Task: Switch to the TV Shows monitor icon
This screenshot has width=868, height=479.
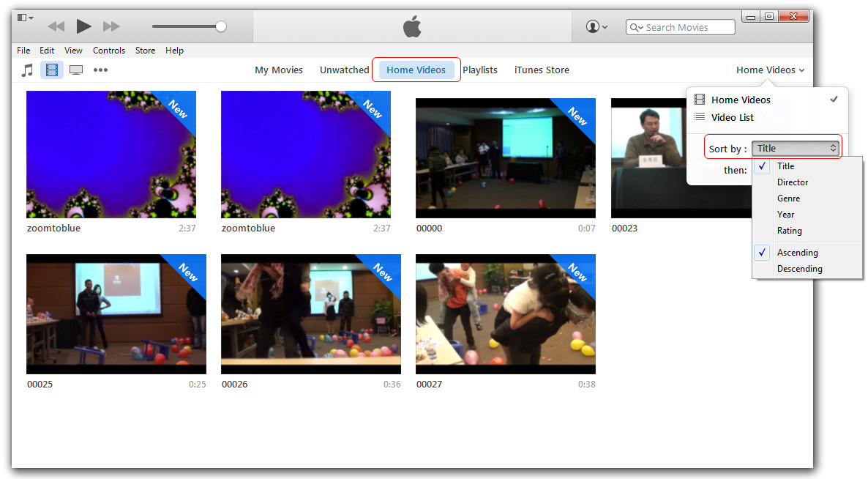Action: pyautogui.click(x=76, y=70)
